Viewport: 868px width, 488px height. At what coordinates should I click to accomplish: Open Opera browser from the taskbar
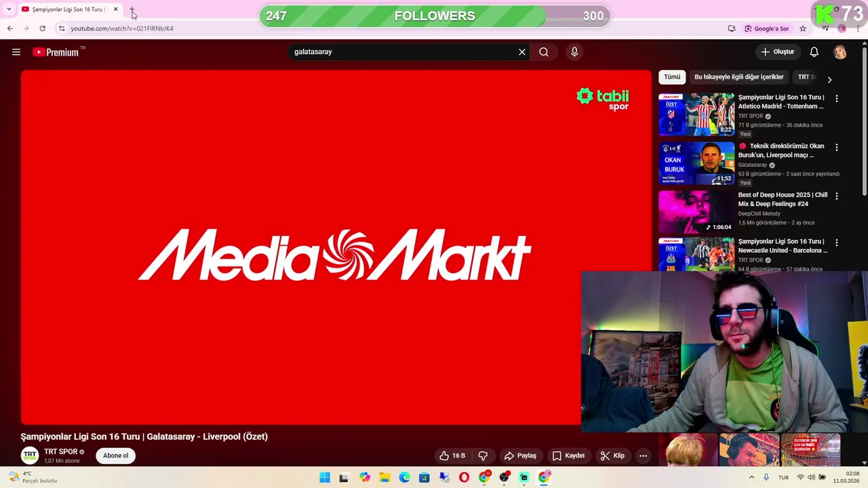click(464, 477)
